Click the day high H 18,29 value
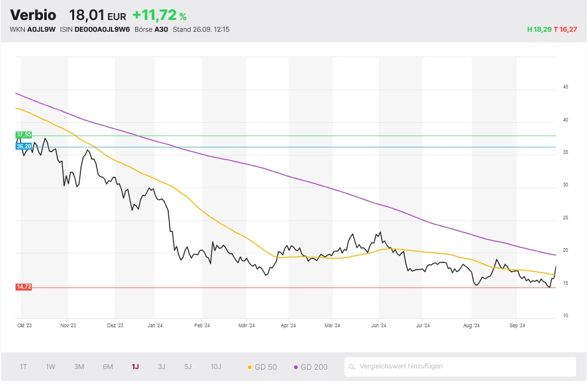 coord(539,29)
